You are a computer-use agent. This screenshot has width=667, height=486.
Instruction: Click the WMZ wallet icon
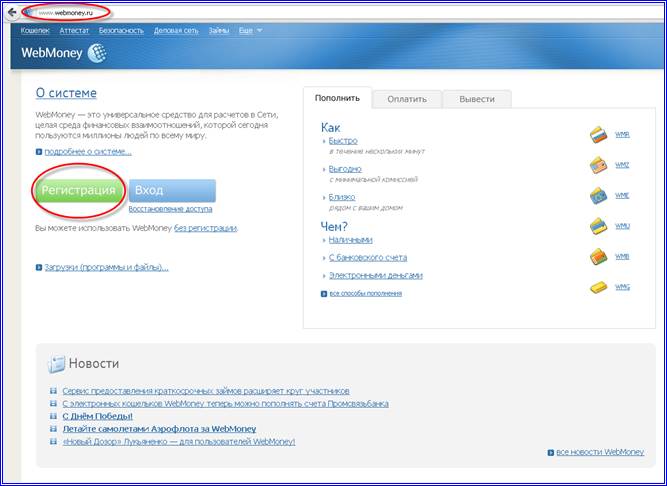coord(599,165)
